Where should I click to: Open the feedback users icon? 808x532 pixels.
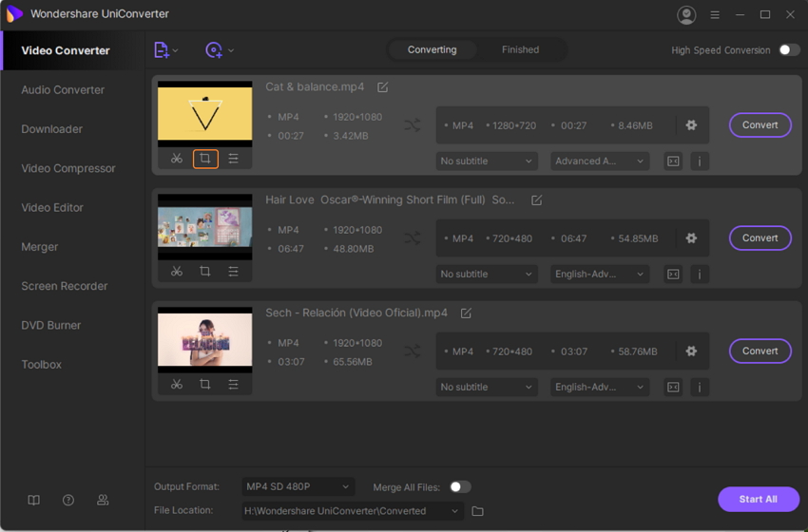tap(103, 500)
